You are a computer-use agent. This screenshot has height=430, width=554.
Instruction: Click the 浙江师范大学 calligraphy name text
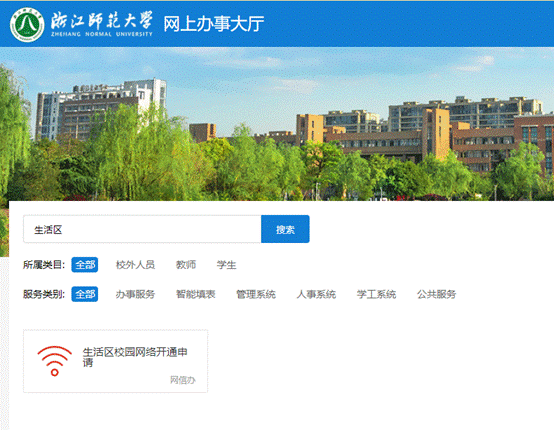pyautogui.click(x=102, y=20)
